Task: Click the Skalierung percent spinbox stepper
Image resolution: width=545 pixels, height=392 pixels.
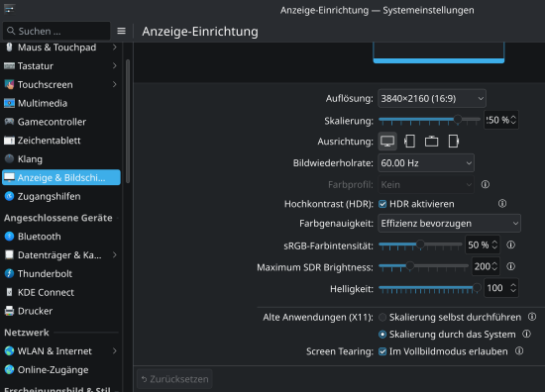Action: tap(513, 120)
